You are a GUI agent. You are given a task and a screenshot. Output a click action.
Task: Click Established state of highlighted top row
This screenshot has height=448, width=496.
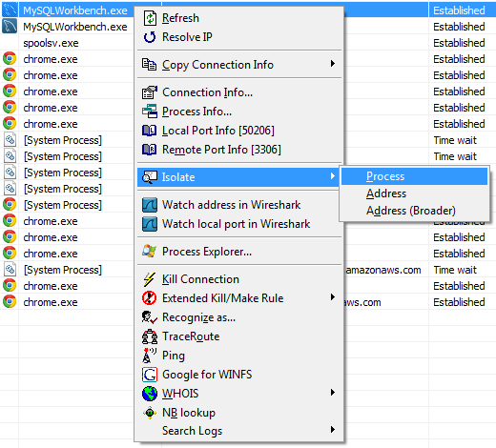[x=459, y=10]
